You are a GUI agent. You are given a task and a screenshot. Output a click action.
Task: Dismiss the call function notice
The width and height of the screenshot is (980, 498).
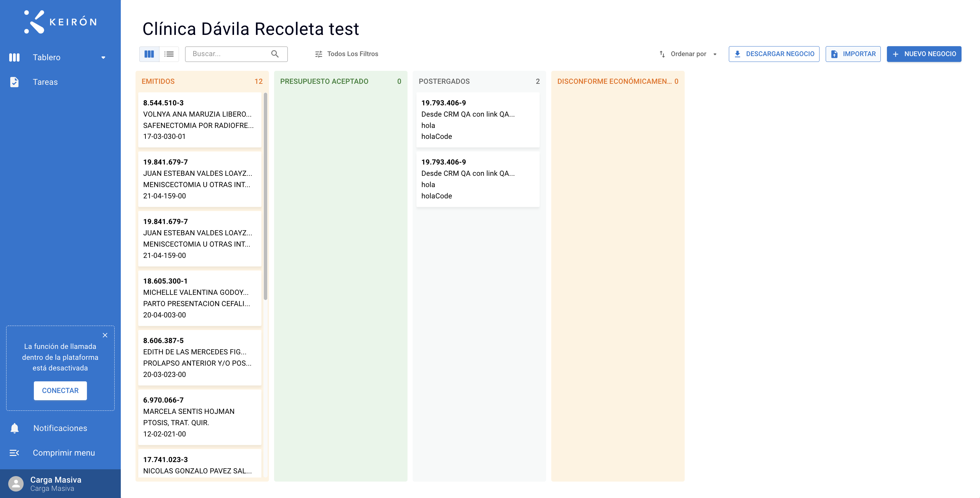click(x=105, y=335)
